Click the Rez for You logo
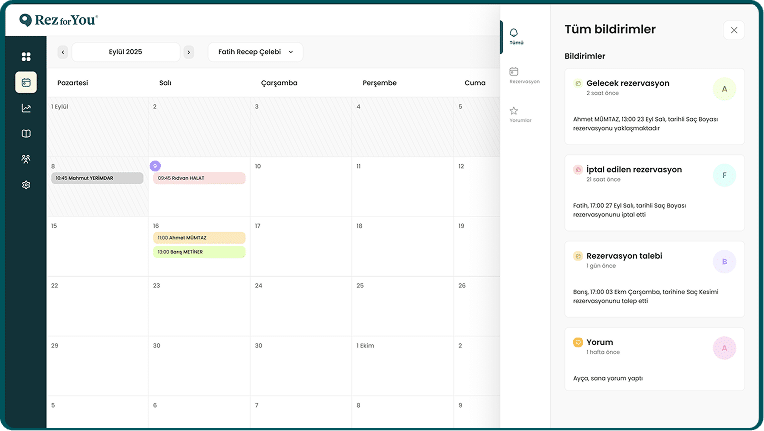 [x=58, y=19]
